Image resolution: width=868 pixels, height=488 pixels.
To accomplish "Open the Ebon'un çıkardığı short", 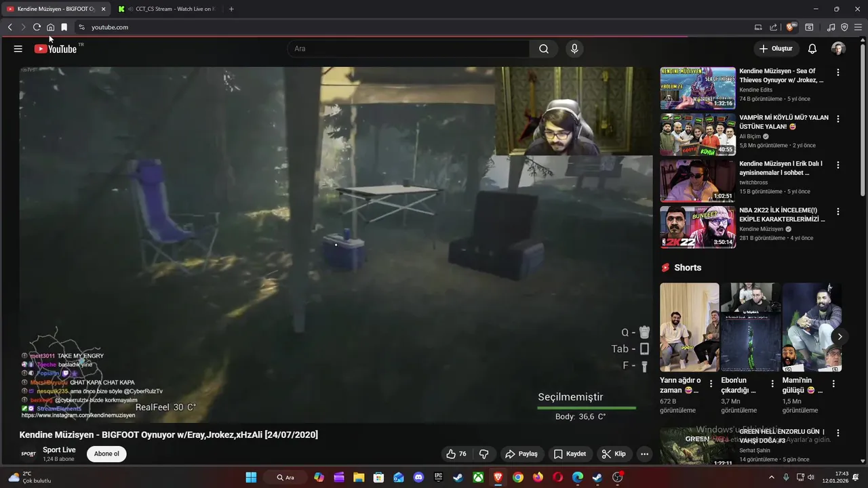I will point(751,327).
